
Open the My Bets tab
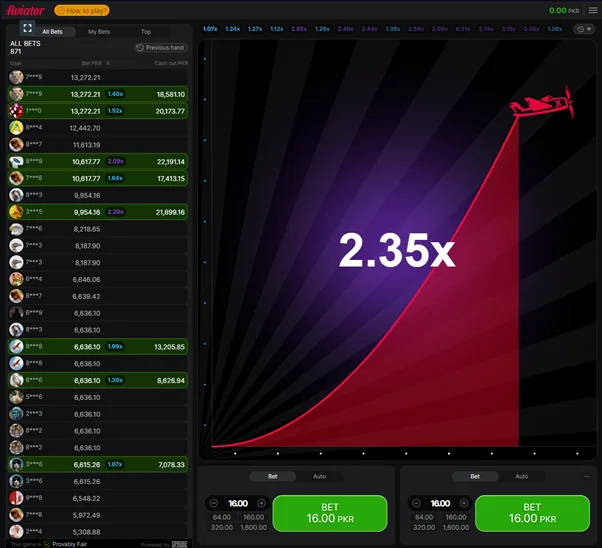(99, 32)
